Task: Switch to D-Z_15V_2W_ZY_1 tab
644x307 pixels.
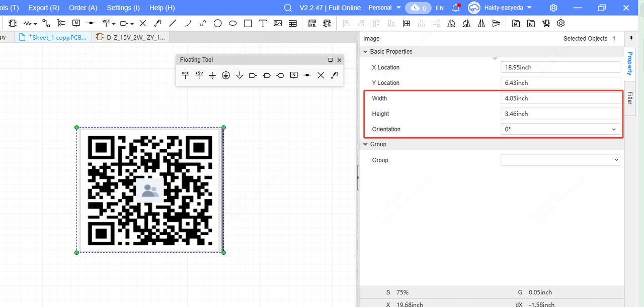Action: tap(131, 37)
